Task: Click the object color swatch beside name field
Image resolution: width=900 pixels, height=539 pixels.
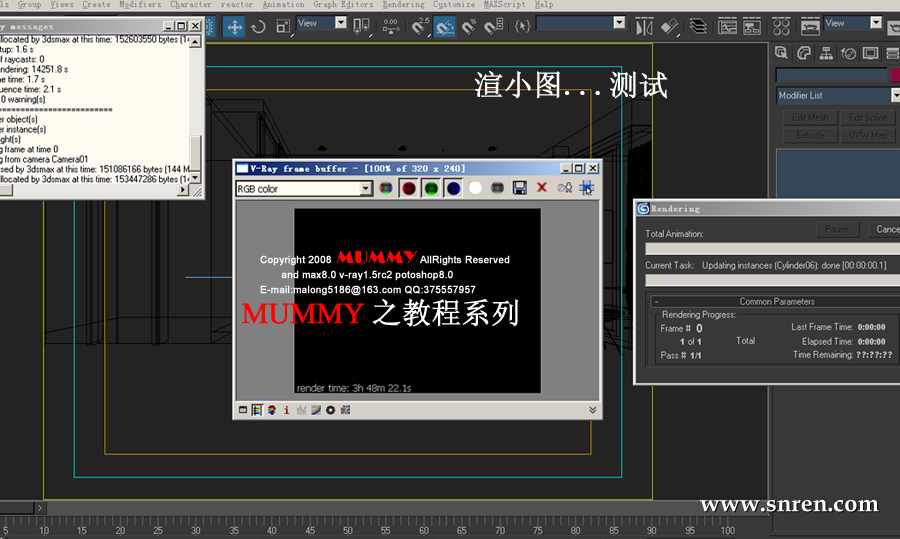Action: click(894, 75)
